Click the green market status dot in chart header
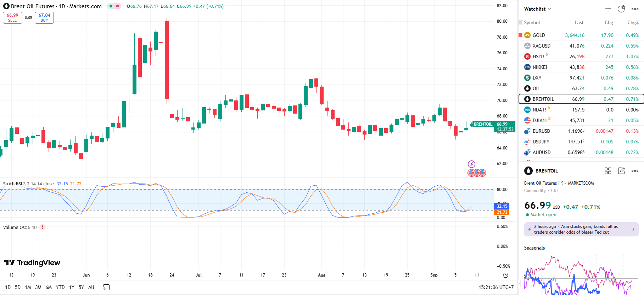 point(111,6)
